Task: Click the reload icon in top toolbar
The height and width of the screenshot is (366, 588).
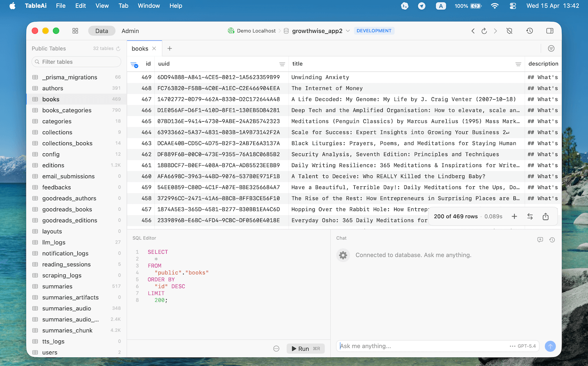Action: tap(484, 31)
